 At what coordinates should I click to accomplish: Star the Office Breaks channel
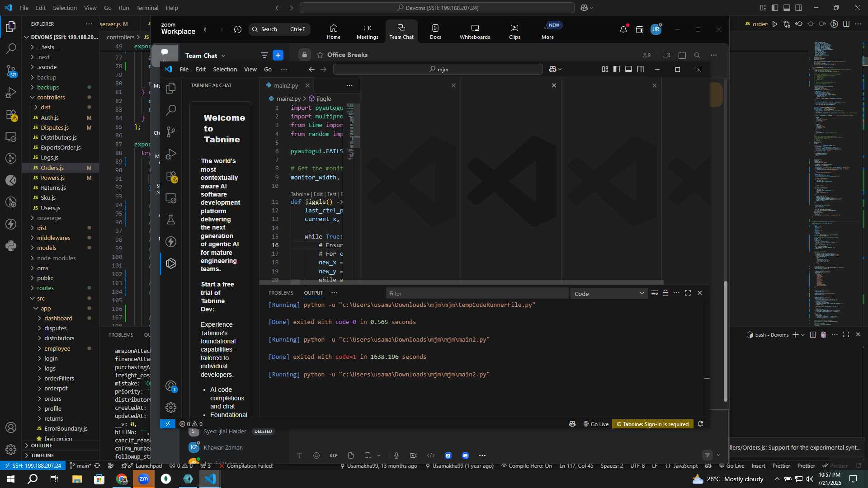click(x=320, y=55)
